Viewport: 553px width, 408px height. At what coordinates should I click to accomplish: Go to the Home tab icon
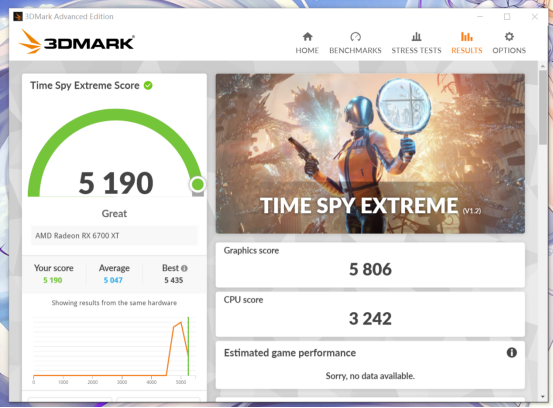307,37
